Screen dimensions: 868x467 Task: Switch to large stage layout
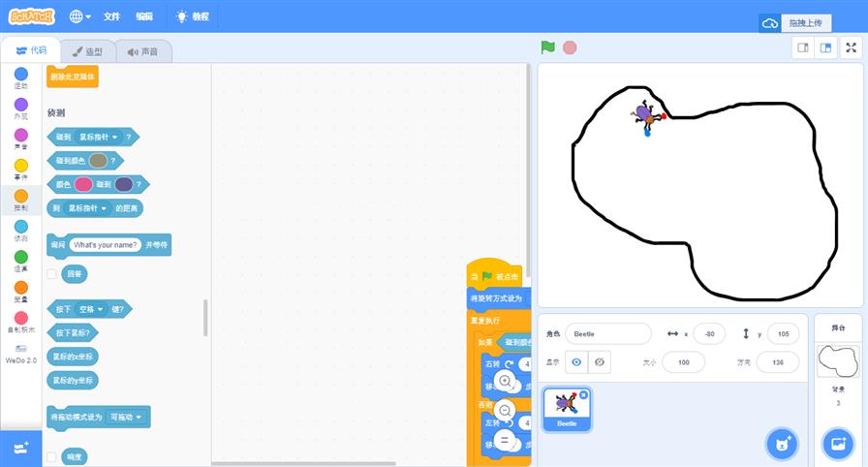825,48
